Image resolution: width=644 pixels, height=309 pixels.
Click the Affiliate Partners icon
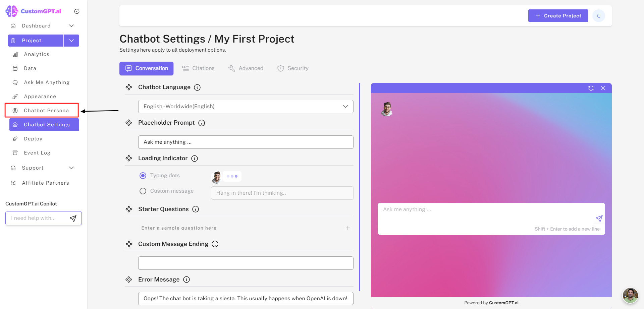coord(13,183)
